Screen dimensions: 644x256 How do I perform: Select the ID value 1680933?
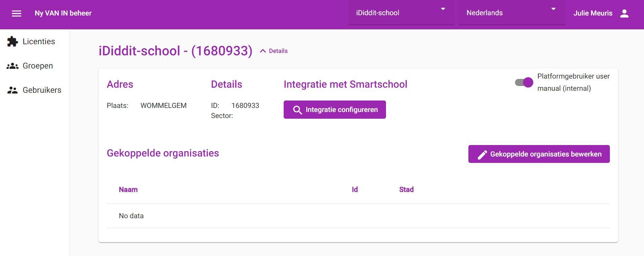coord(245,106)
